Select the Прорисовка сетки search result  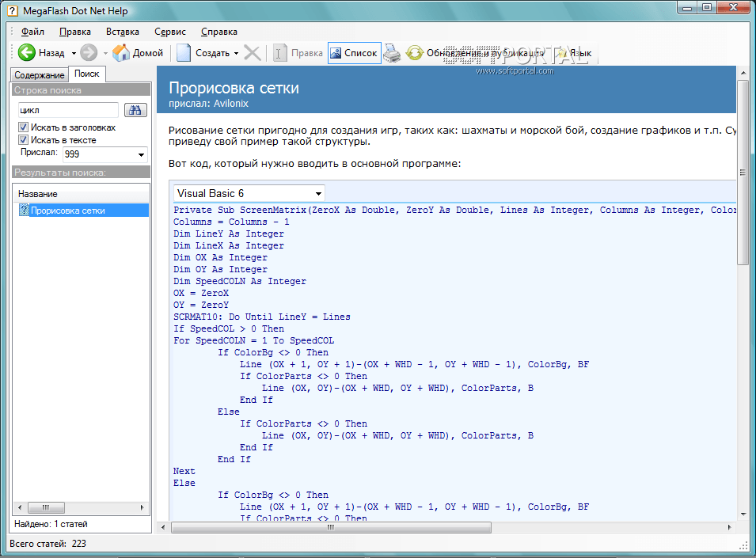tap(83, 210)
